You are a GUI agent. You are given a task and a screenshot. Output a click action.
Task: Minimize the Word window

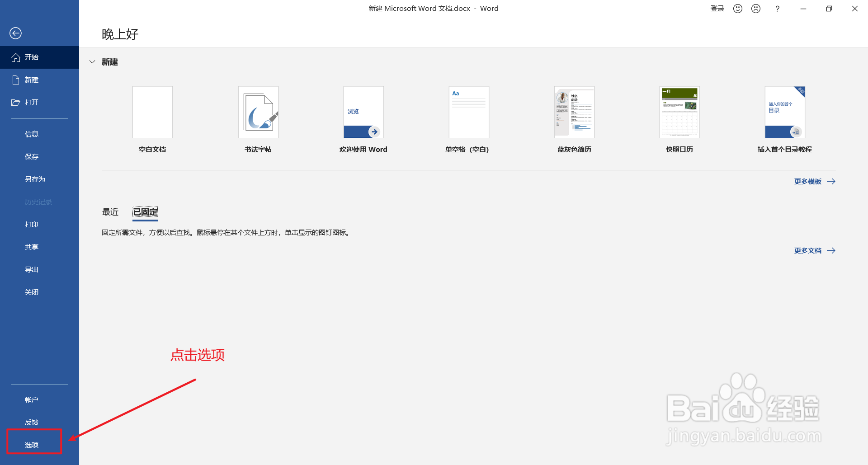(803, 9)
